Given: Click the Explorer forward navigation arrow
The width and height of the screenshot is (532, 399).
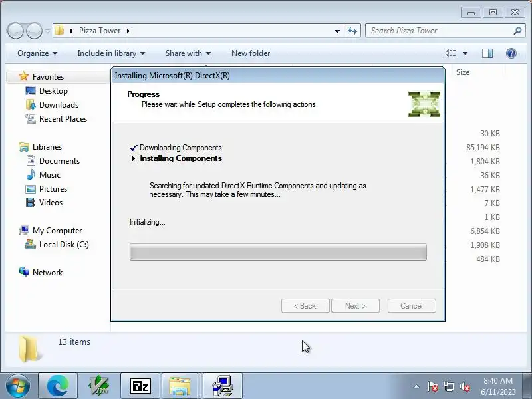Looking at the screenshot, I should [34, 31].
